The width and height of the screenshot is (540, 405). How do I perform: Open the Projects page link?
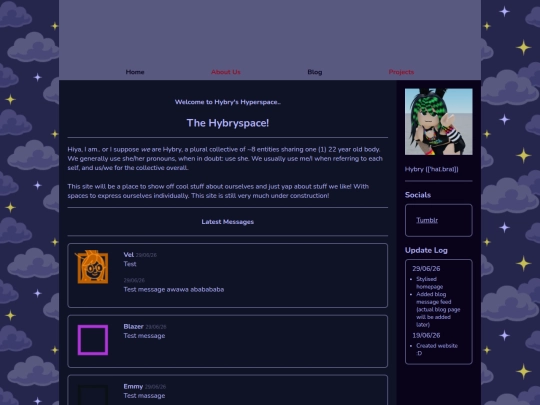[x=401, y=72]
